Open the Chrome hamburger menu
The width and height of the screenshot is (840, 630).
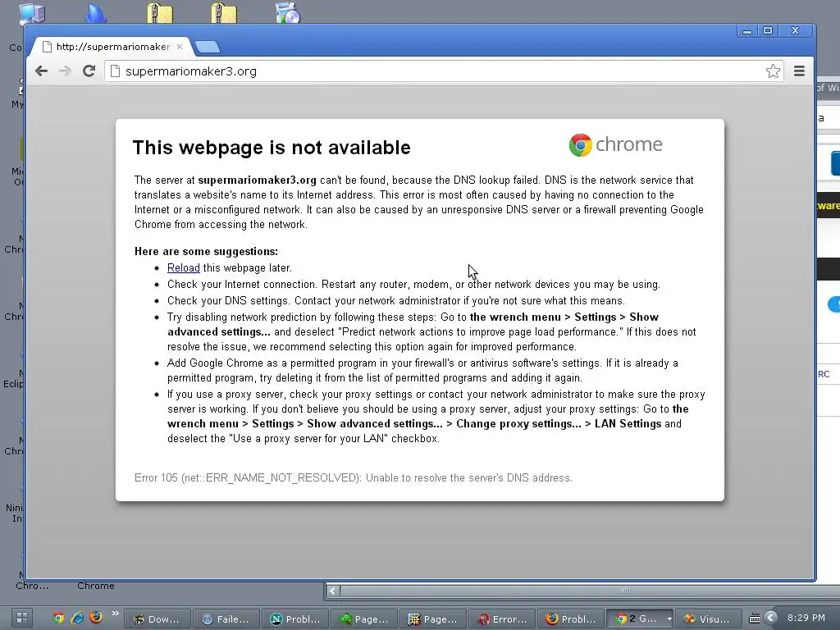click(x=799, y=71)
